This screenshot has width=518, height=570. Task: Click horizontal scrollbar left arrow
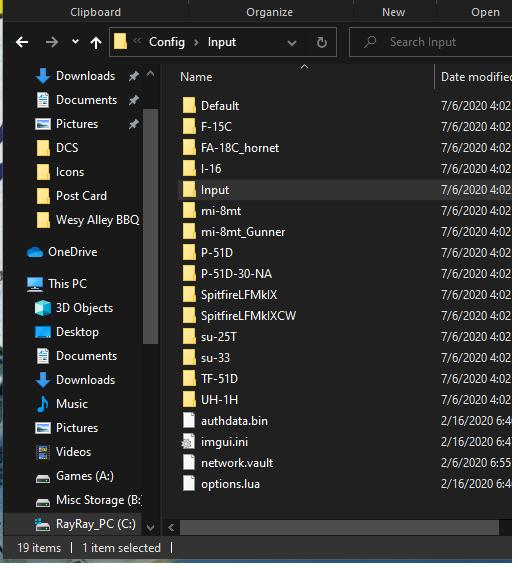click(x=171, y=527)
